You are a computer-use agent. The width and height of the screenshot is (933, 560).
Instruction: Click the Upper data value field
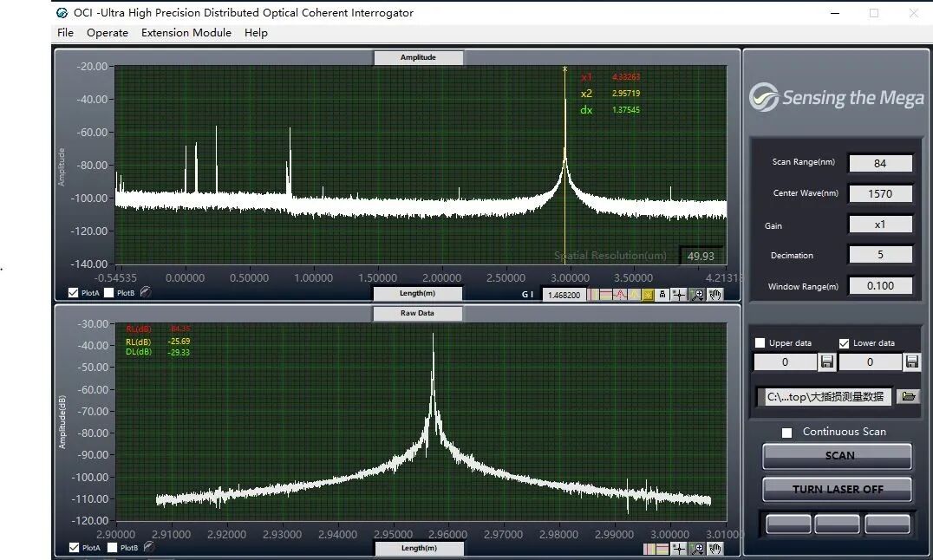click(785, 361)
